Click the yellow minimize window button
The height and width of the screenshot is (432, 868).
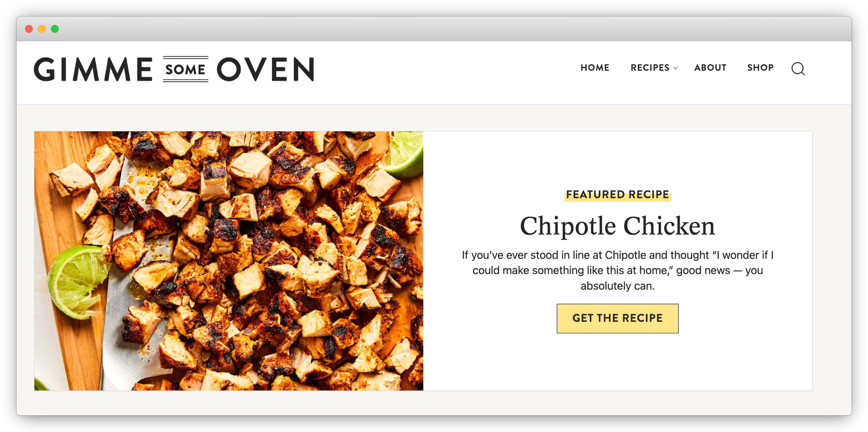click(x=42, y=29)
